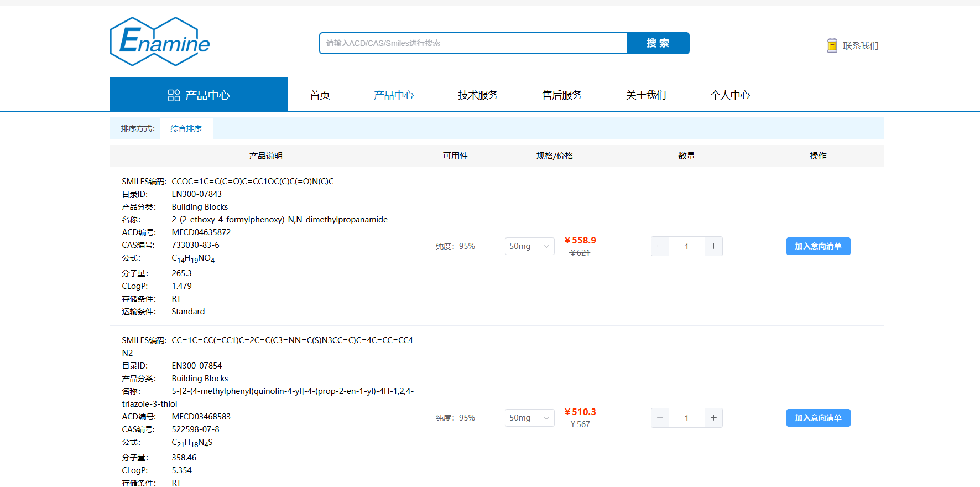Image resolution: width=980 pixels, height=487 pixels.
Task: Go to 技术服务 in navigation bar
Action: (478, 95)
